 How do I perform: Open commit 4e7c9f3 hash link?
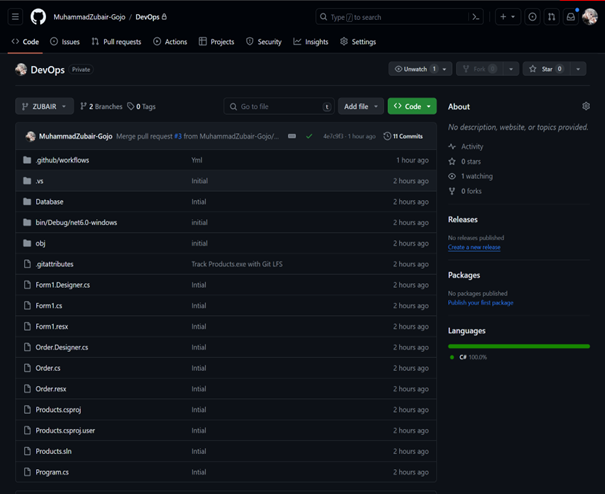333,136
